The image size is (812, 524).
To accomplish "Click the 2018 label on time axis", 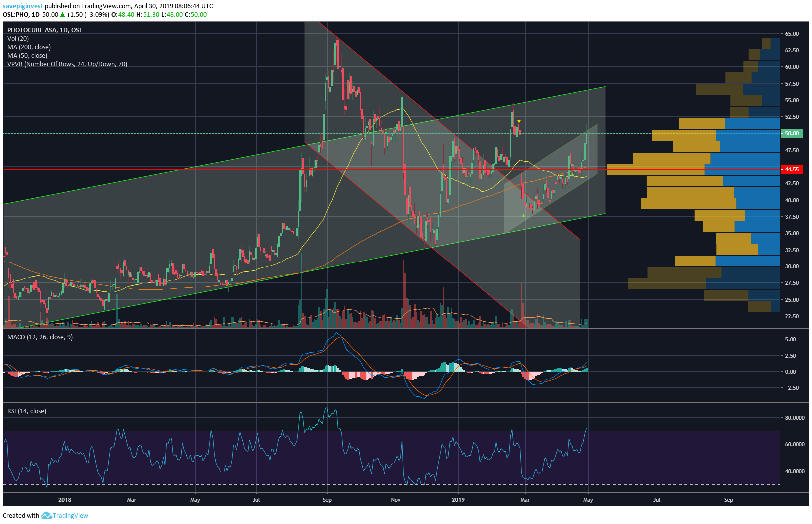I will 65,500.
